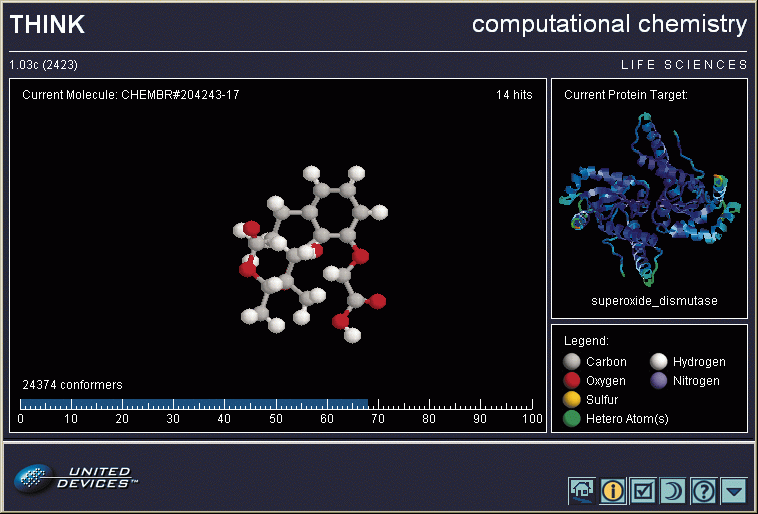This screenshot has height=514, width=758.
Task: Click the home icon button
Action: click(582, 490)
